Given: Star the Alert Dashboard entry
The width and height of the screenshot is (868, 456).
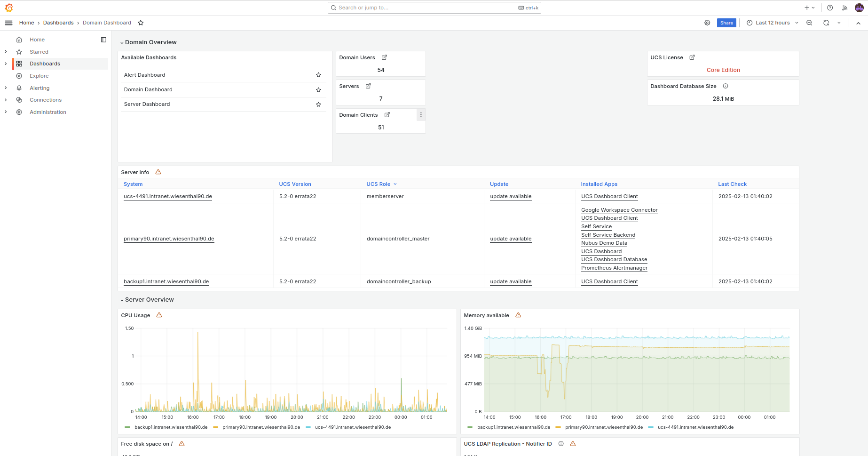Looking at the screenshot, I should click(x=318, y=75).
